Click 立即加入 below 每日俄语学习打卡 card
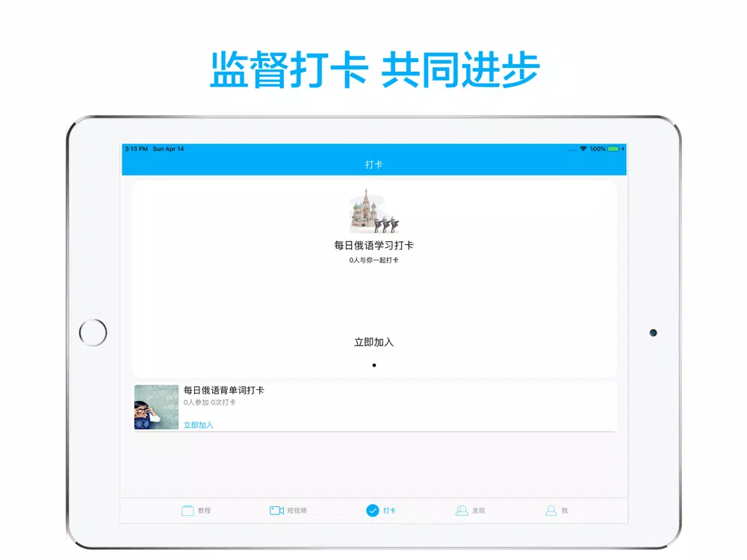 pyautogui.click(x=374, y=342)
